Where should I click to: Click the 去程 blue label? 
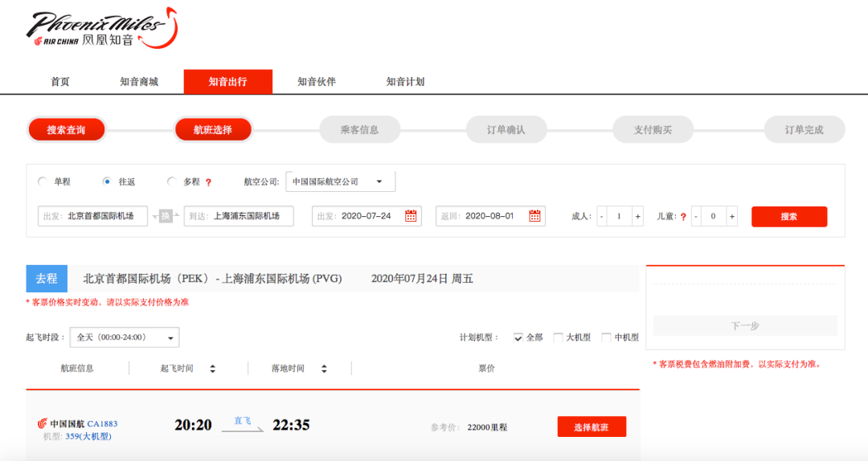(47, 279)
